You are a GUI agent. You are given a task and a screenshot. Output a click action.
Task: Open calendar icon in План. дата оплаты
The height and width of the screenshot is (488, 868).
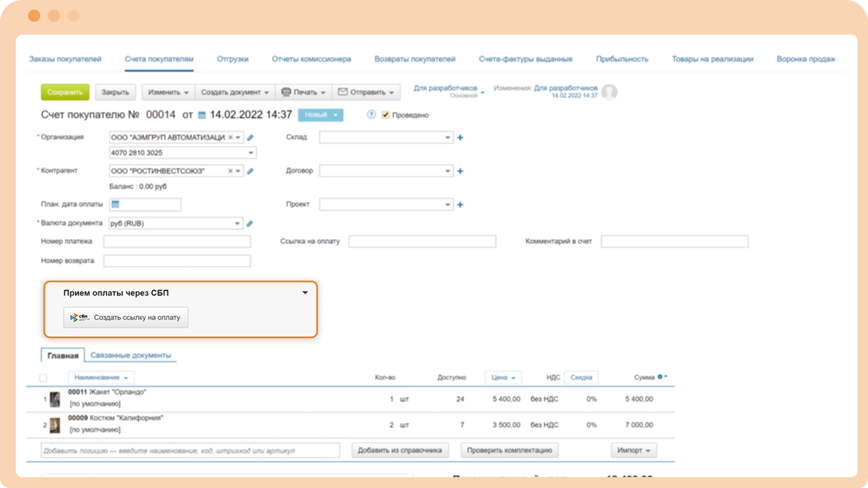click(x=115, y=204)
